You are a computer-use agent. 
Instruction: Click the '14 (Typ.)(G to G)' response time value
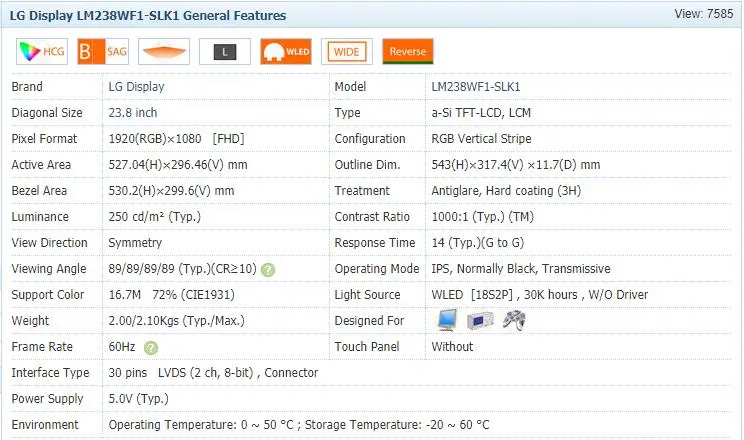[x=478, y=243]
